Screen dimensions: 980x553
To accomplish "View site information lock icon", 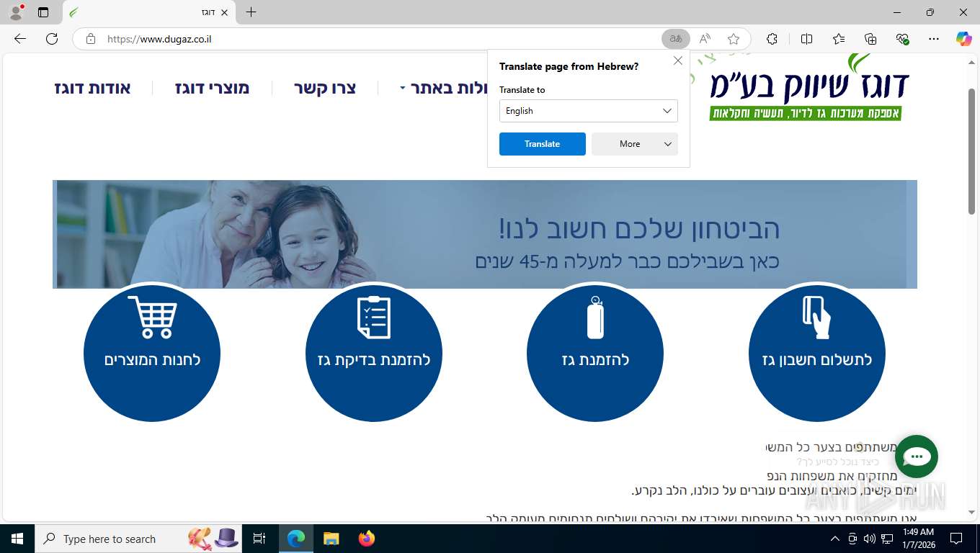I will (90, 39).
